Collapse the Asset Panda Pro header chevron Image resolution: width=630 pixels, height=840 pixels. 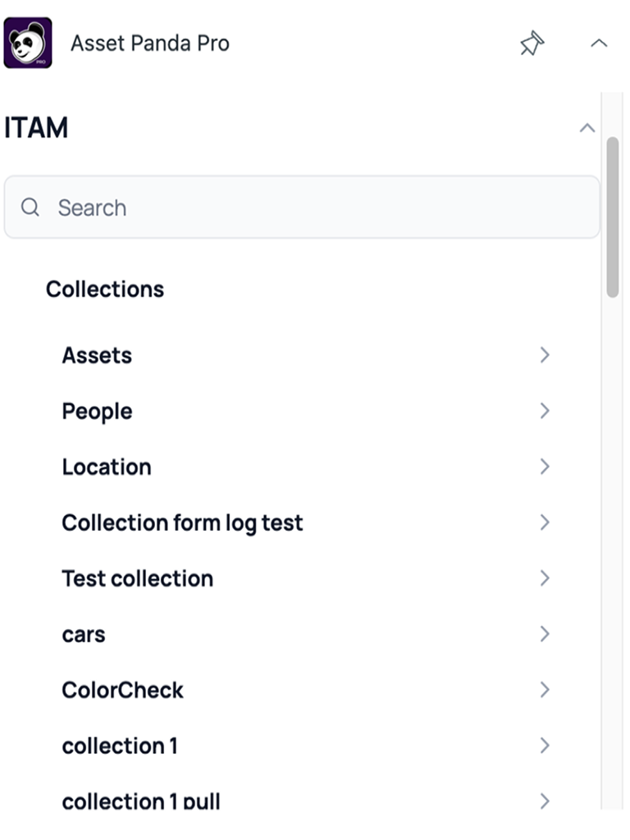[599, 43]
